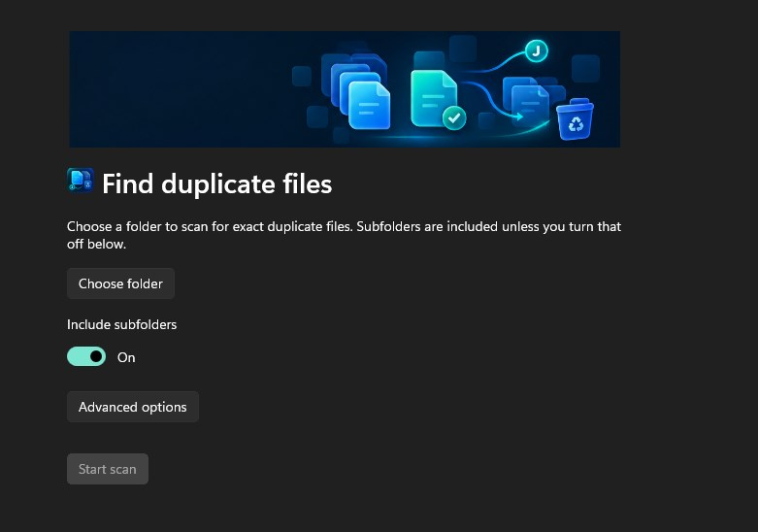Image resolution: width=758 pixels, height=532 pixels.
Task: Click the words off below in the description
Action: 97,244
